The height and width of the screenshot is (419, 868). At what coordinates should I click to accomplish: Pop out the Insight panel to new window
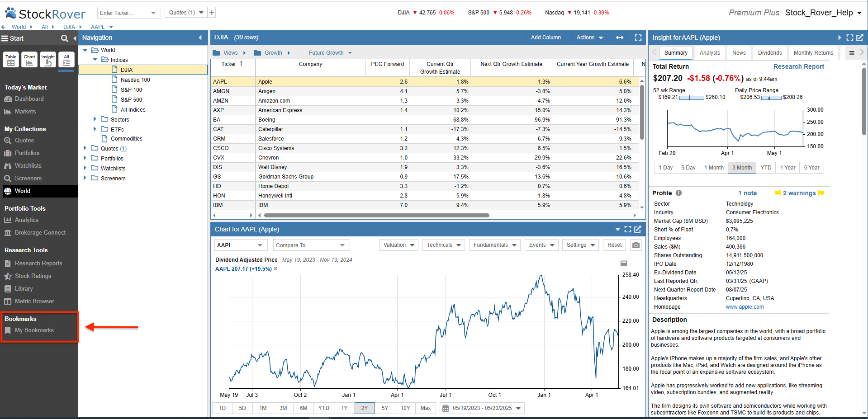859,38
